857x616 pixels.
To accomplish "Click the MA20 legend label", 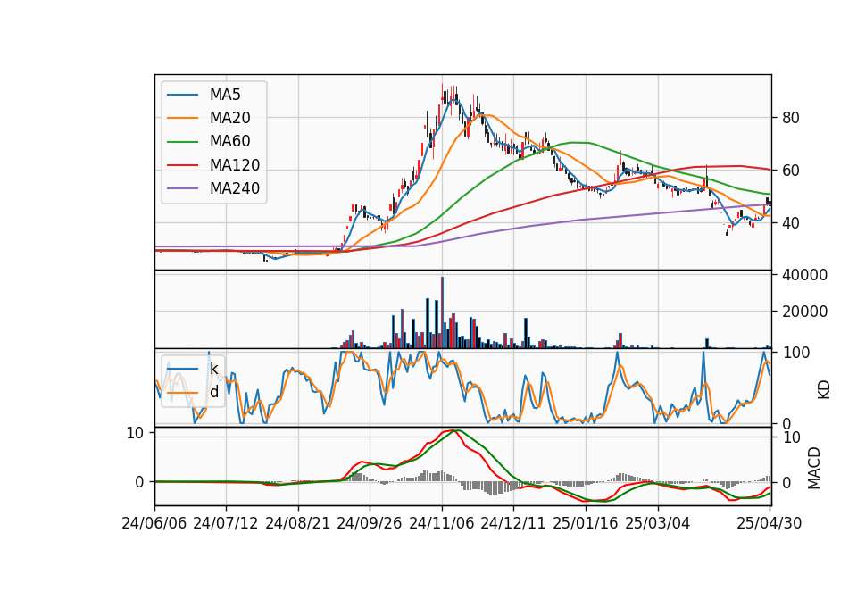I will coord(229,118).
